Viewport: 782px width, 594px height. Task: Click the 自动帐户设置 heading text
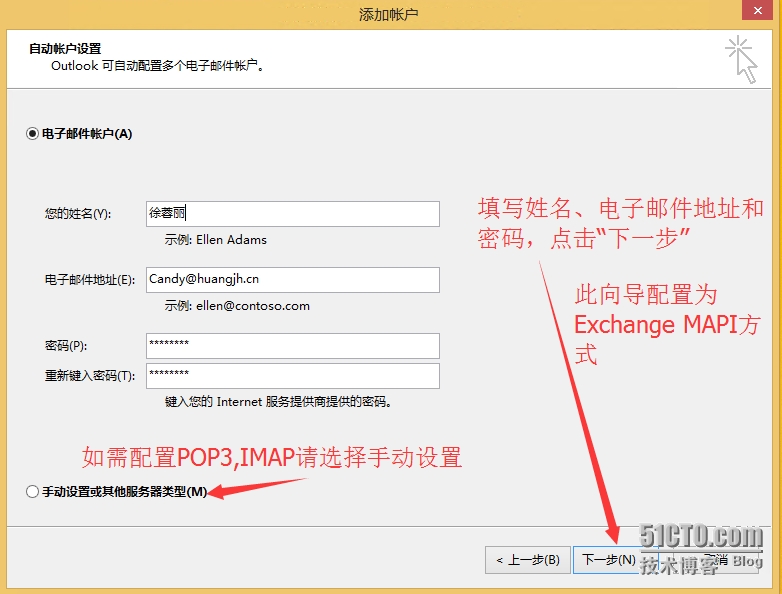(x=65, y=48)
